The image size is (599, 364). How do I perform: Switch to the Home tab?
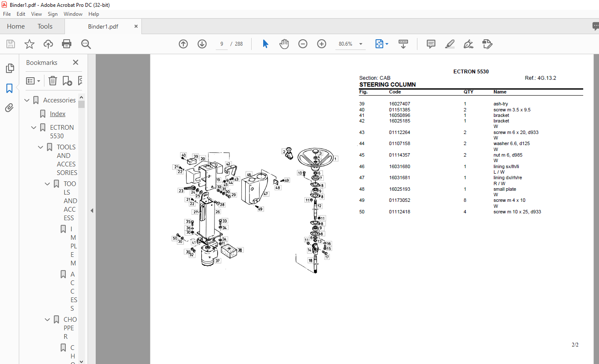click(x=16, y=26)
